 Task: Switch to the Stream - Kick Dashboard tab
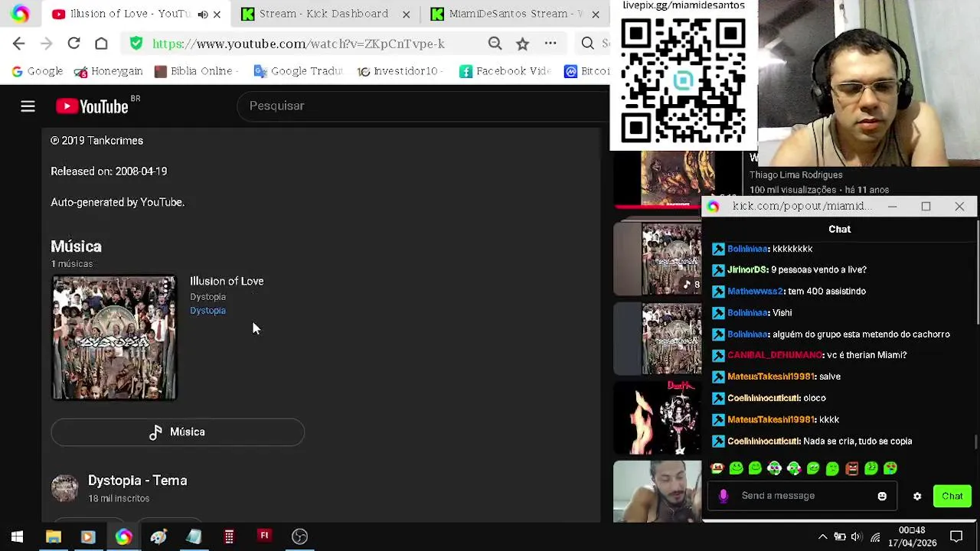(x=324, y=14)
